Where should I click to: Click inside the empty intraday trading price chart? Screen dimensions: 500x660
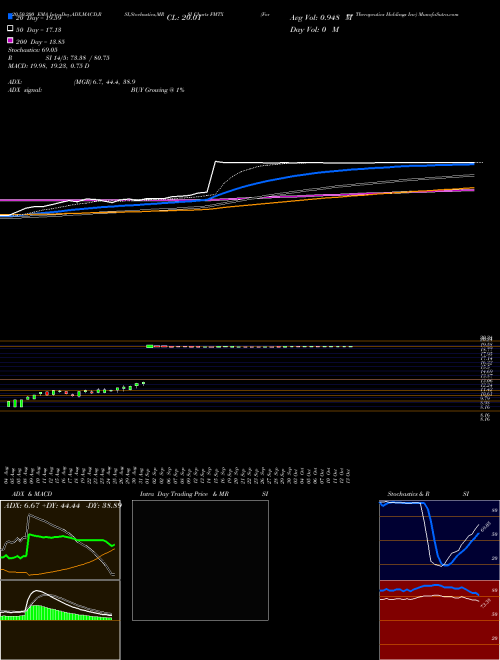pos(200,560)
